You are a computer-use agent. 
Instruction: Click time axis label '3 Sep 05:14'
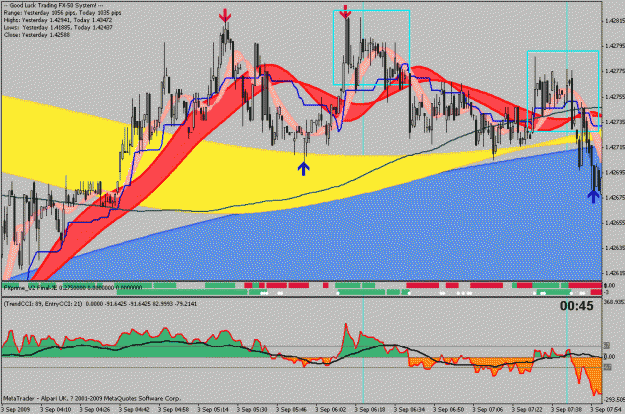[213, 409]
